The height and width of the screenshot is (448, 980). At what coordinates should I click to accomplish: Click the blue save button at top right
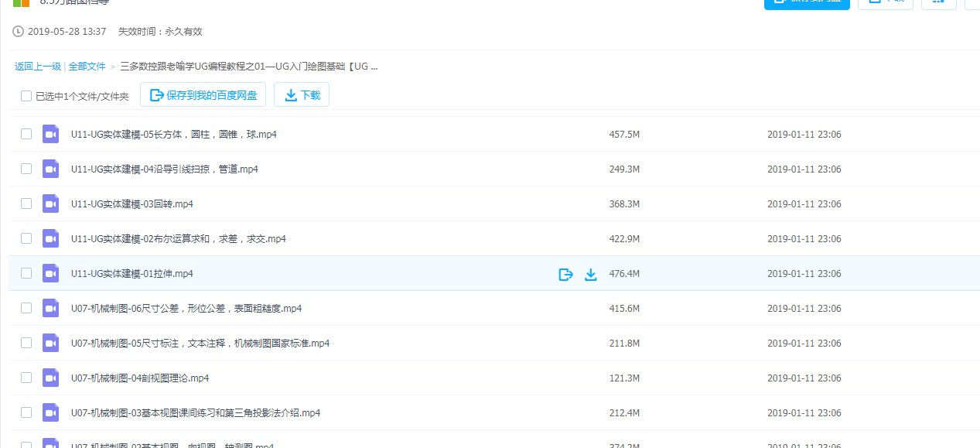pyautogui.click(x=807, y=3)
